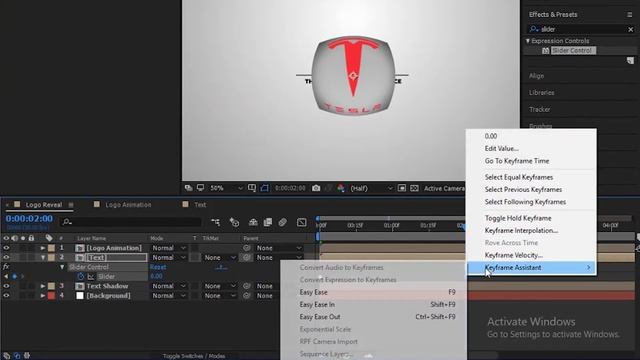Collapse the Text layer
This screenshot has width=640, height=360.
[42, 258]
